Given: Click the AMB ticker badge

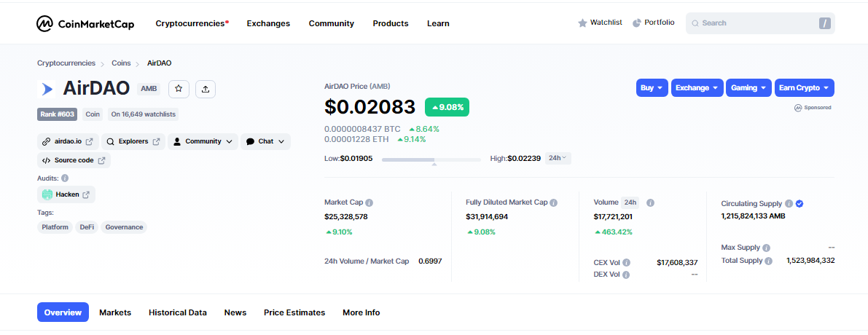Looking at the screenshot, I should coord(149,88).
